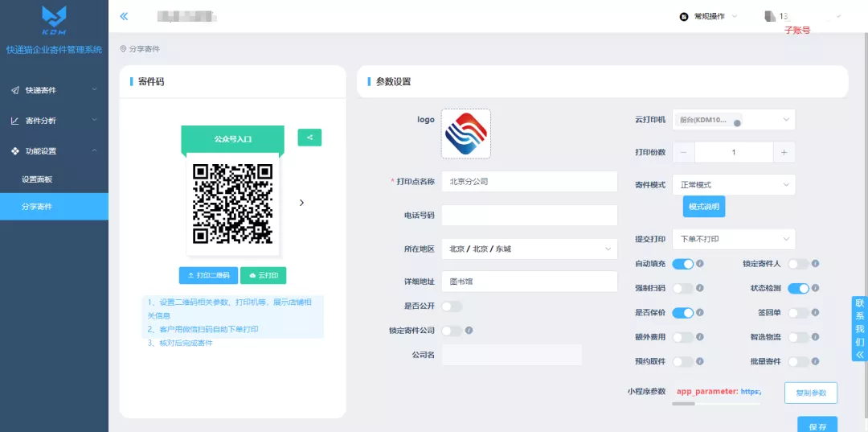Collapse the 功能设置 sidebar menu
The width and height of the screenshot is (868, 432).
click(55, 150)
